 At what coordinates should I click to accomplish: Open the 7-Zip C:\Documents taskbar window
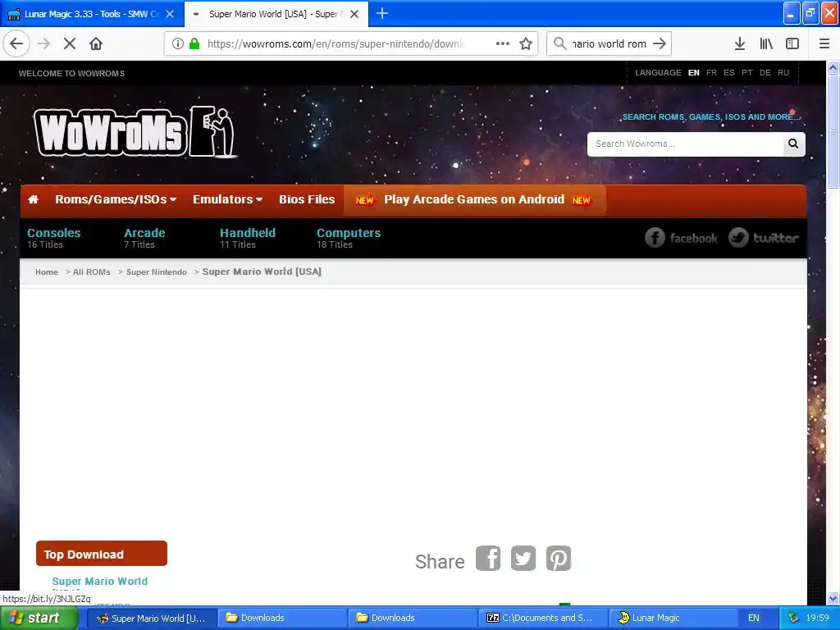543,618
